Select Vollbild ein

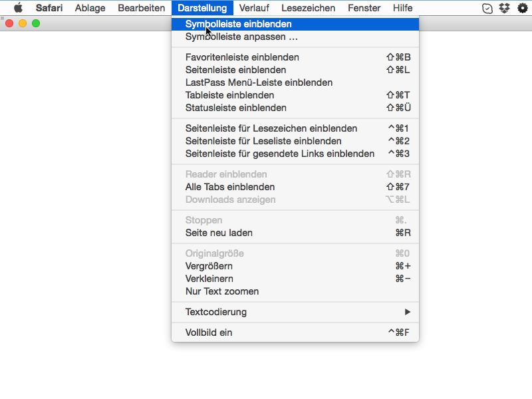(295, 332)
